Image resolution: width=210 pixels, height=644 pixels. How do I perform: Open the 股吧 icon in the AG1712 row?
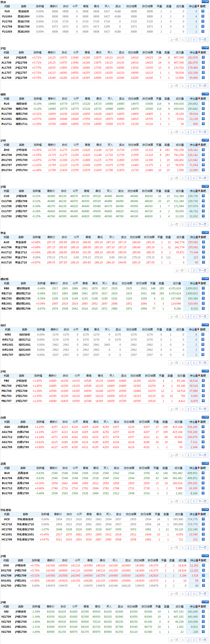click(203, 437)
